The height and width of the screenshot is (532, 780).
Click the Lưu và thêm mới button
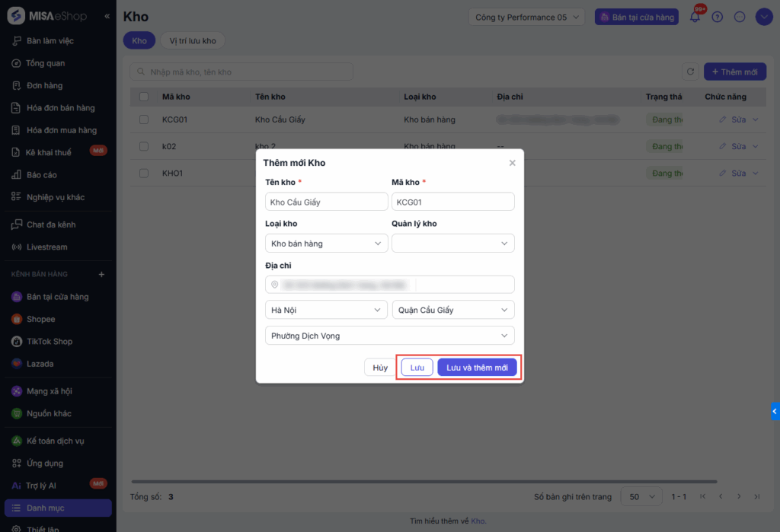click(477, 368)
